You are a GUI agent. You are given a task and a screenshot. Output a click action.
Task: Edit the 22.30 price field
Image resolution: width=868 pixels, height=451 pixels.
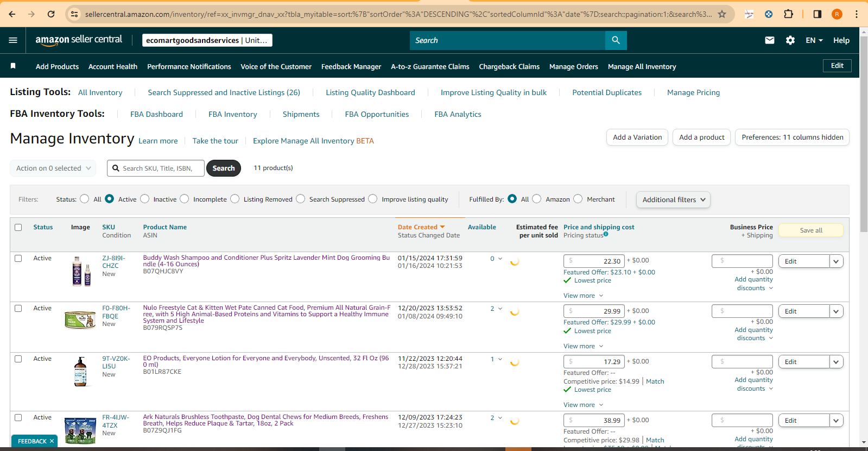coord(594,261)
